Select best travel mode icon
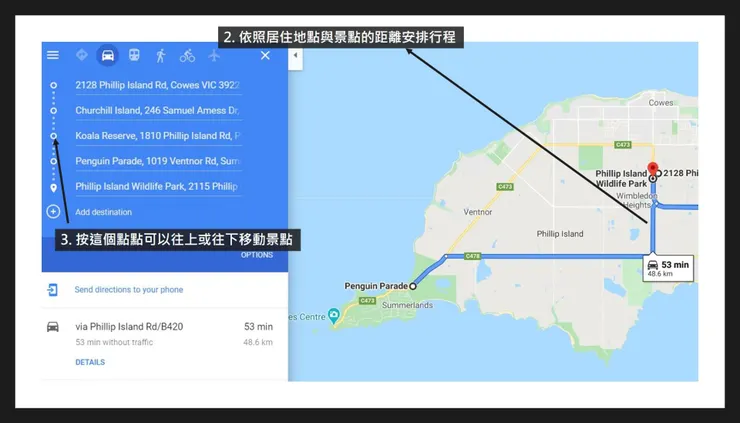Screen dimensions: 740x423 pyautogui.click(x=82, y=55)
